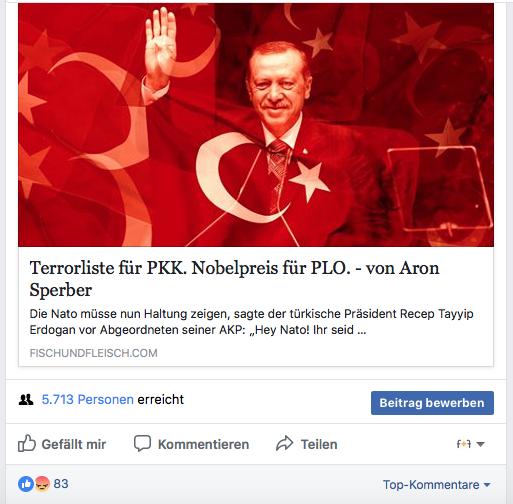Click the Gefällt mir label
Screen dimensions: 513x504
(x=74, y=444)
